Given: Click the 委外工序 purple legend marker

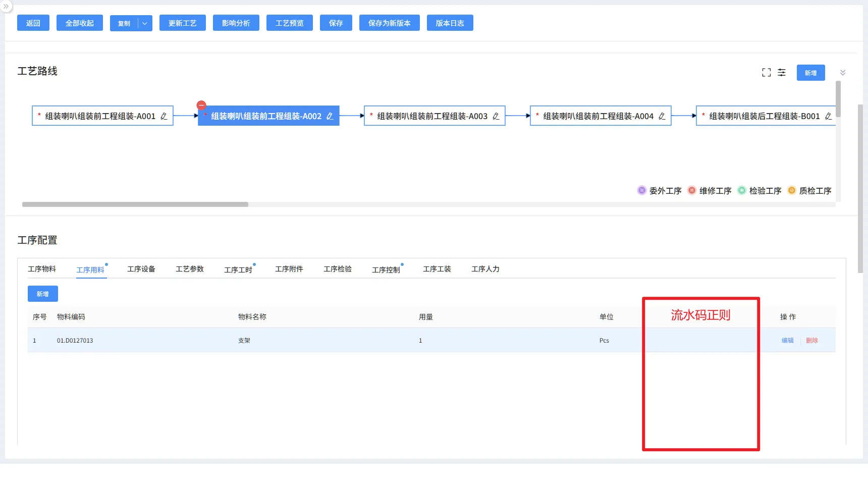Looking at the screenshot, I should pyautogui.click(x=641, y=190).
